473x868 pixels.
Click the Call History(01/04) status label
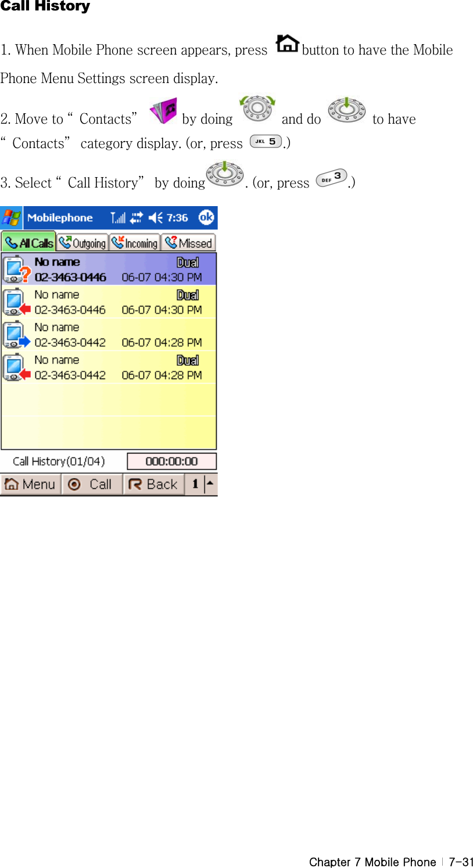click(x=59, y=462)
